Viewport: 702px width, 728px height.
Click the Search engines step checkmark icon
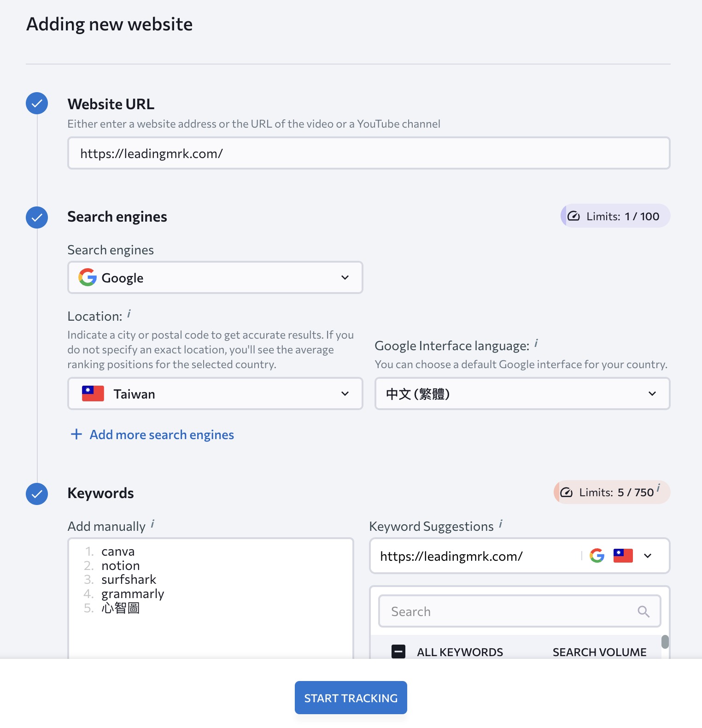point(37,217)
